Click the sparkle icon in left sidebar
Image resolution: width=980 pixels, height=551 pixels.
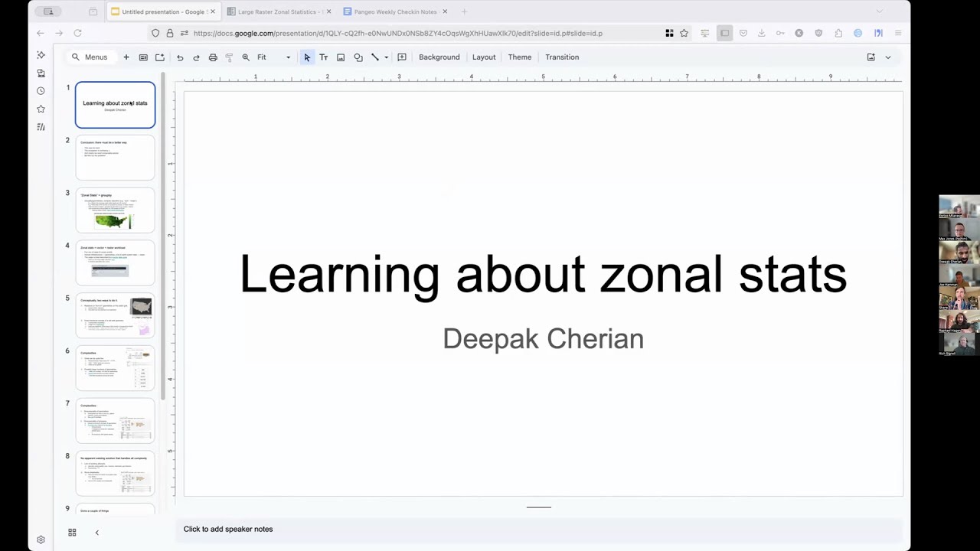(41, 55)
